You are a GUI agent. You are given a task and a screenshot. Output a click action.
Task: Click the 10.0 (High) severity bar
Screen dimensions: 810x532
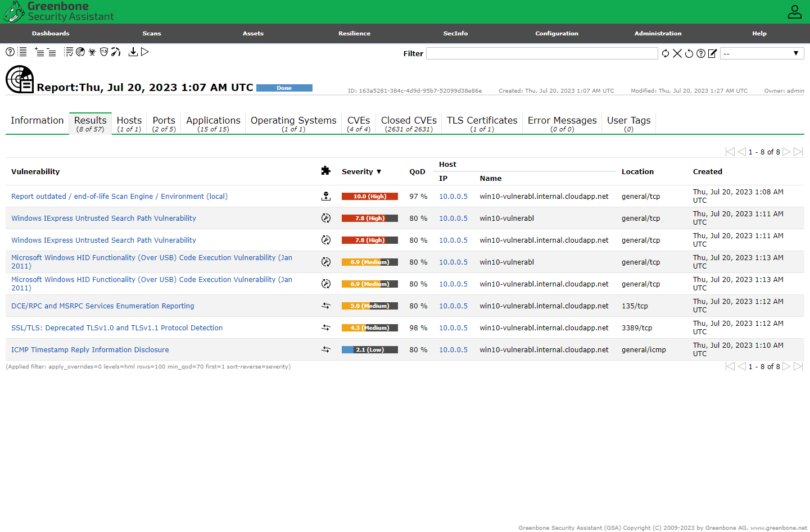point(370,196)
